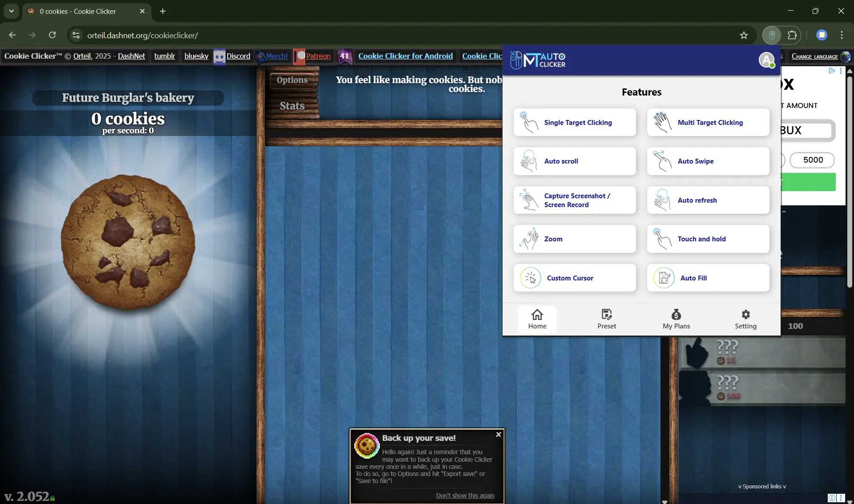854x504 pixels.
Task: Switch to the Preset tab
Action: [606, 319]
